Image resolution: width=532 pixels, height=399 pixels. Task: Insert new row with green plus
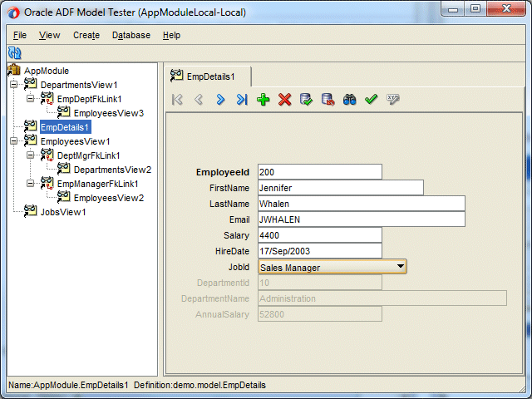(264, 100)
